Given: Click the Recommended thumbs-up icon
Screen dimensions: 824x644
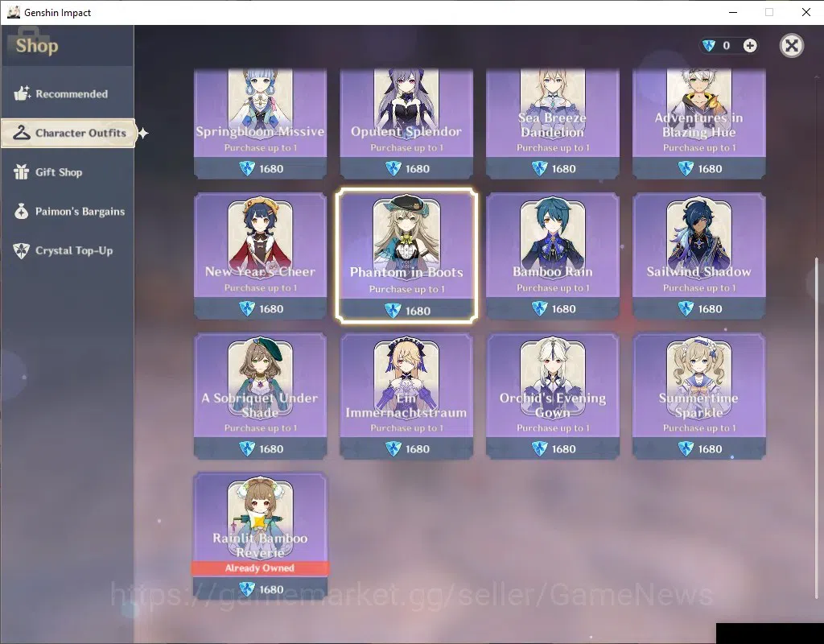Looking at the screenshot, I should tap(22, 93).
